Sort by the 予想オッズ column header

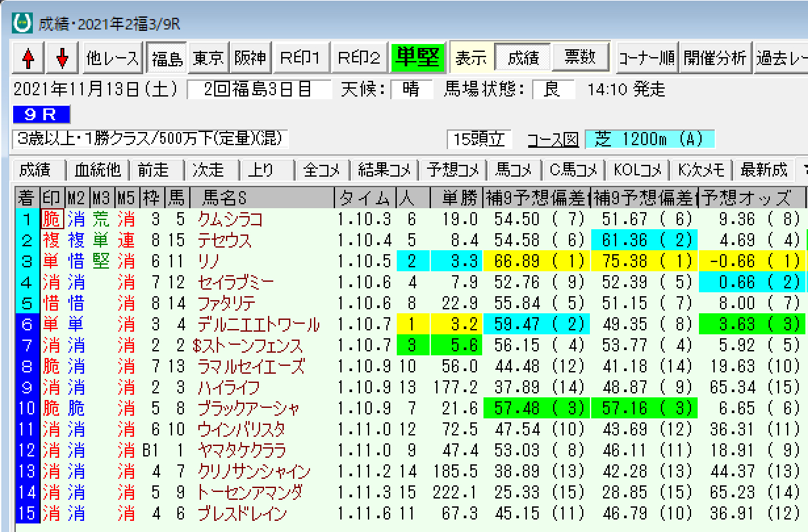752,198
